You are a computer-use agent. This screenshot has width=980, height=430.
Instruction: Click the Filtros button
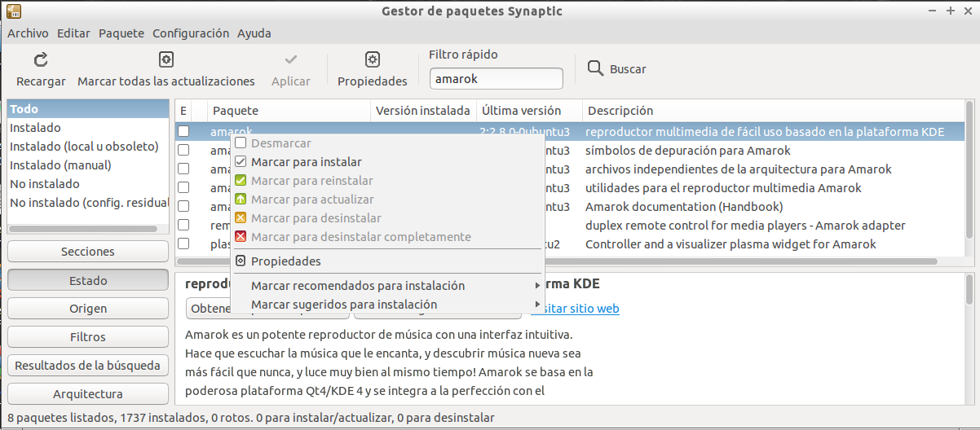(88, 337)
